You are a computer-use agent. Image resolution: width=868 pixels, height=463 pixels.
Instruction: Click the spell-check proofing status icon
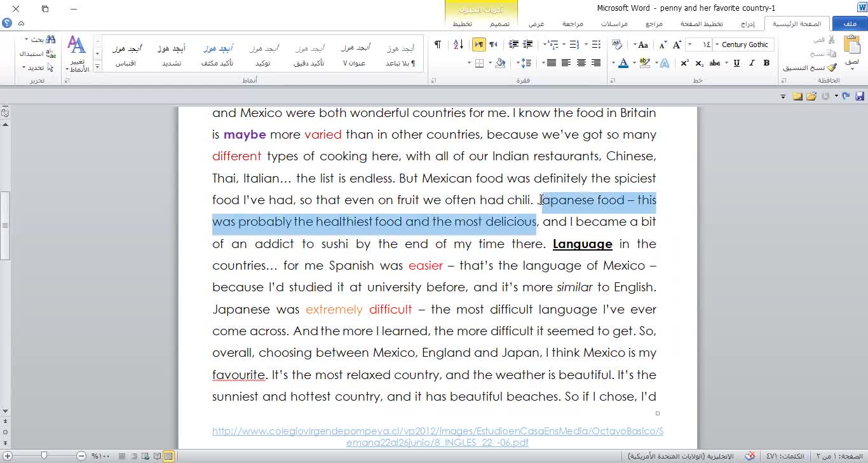coord(750,456)
